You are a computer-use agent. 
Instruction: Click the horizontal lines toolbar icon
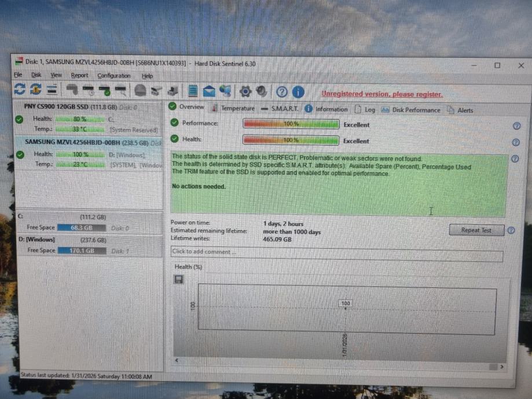tap(52, 90)
